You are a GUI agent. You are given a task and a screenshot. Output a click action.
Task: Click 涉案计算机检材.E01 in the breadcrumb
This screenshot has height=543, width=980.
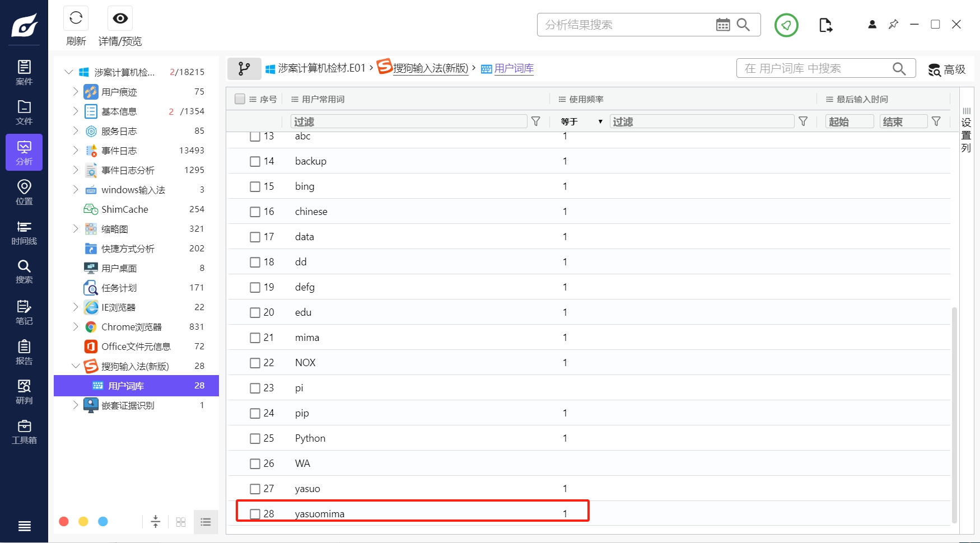321,68
